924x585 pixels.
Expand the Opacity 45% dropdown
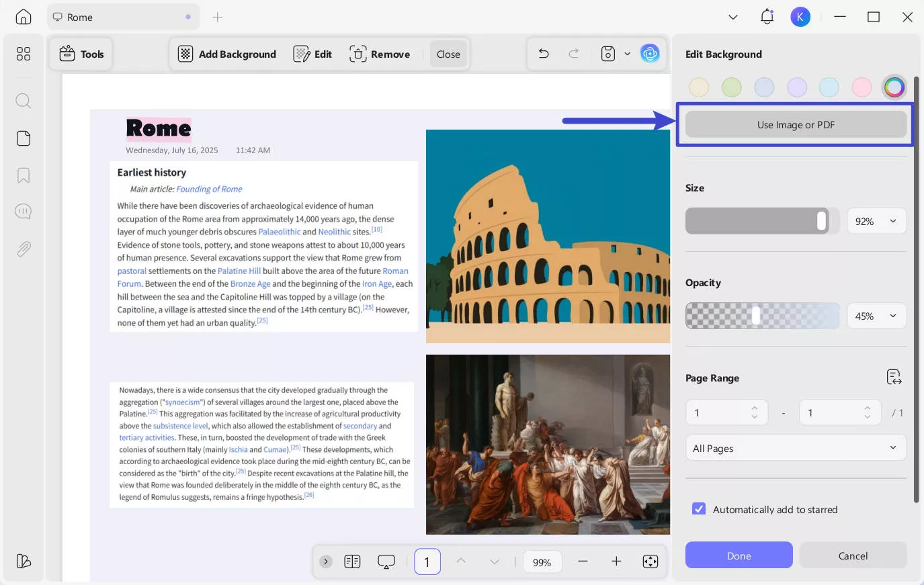click(876, 316)
